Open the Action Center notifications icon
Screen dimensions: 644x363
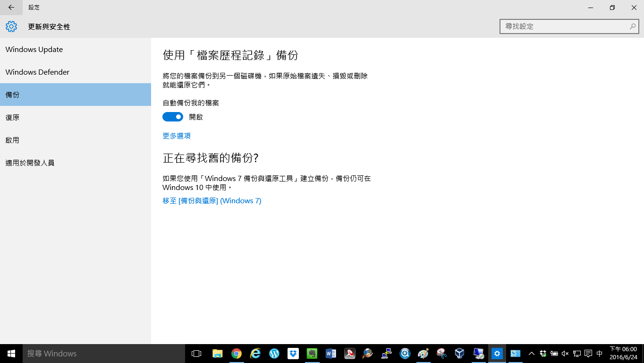click(x=588, y=354)
